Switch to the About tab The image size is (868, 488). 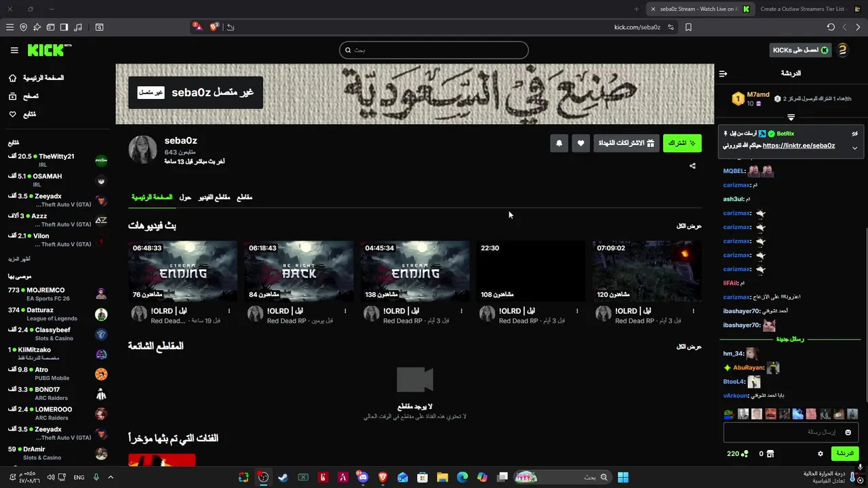pyautogui.click(x=185, y=197)
